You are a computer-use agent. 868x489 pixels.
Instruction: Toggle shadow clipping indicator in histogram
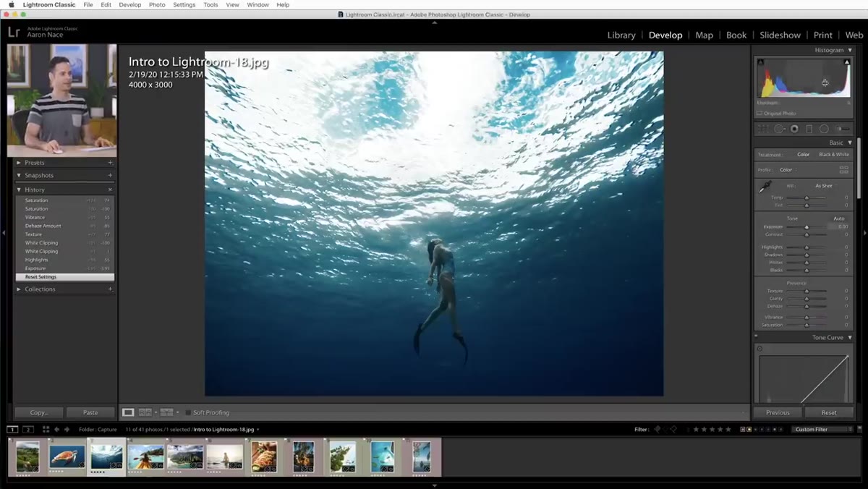760,63
